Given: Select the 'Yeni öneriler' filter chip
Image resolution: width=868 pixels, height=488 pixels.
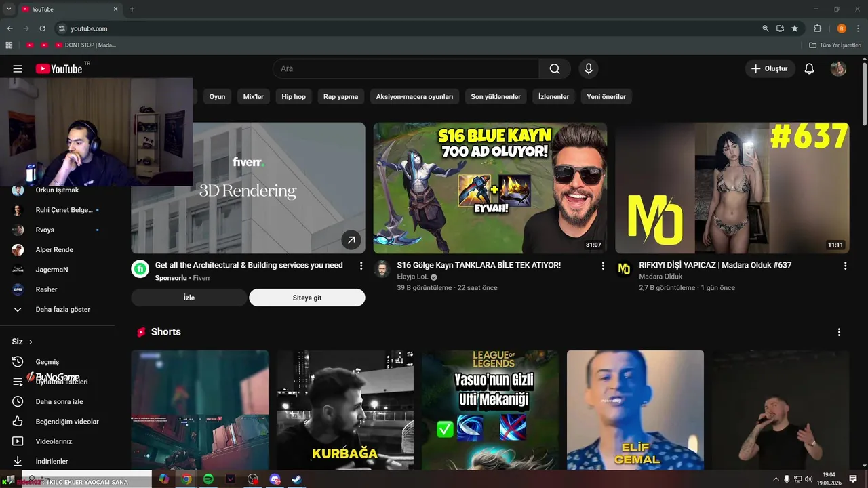Looking at the screenshot, I should 606,96.
